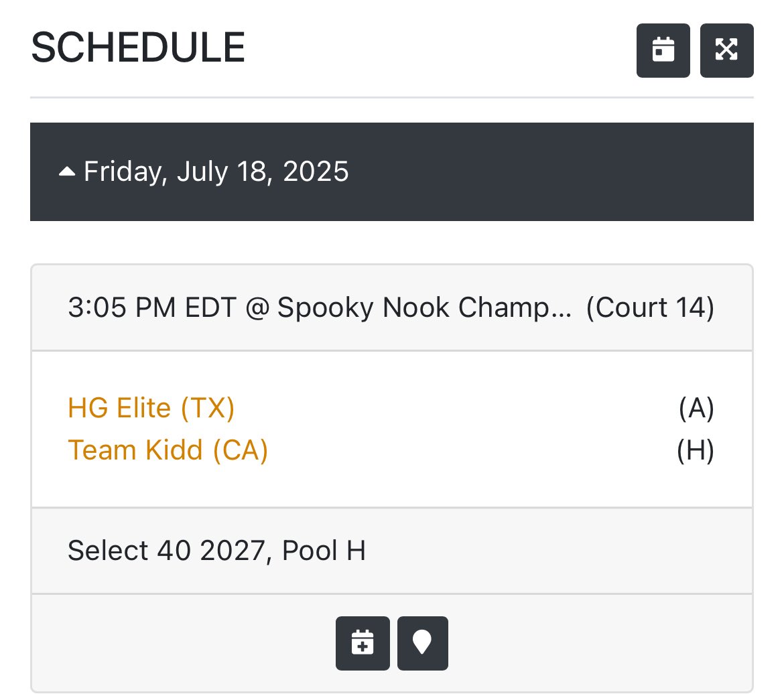Viewport: 784px width, 694px height.
Task: Click the card footer area beside the pin button
Action: [x=600, y=643]
